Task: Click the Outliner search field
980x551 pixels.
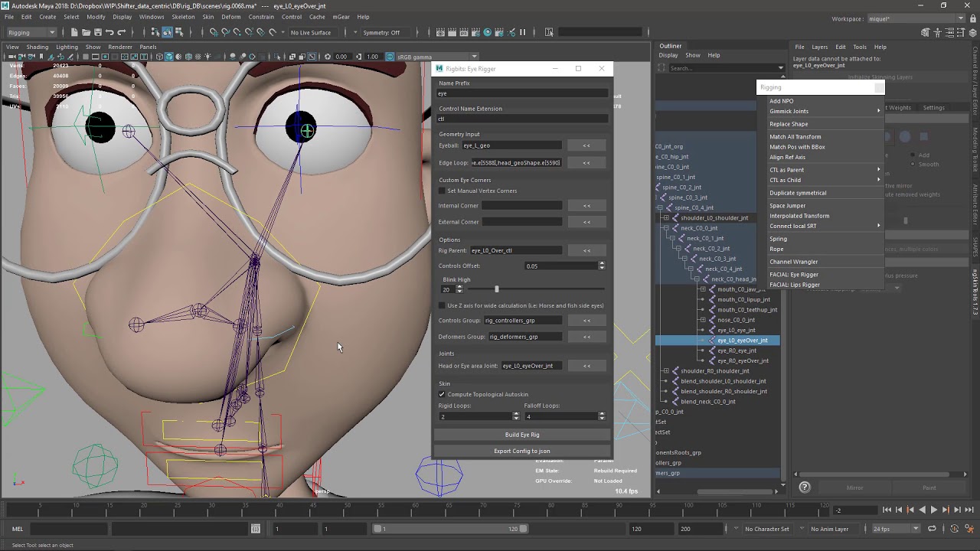Action: [x=722, y=68]
